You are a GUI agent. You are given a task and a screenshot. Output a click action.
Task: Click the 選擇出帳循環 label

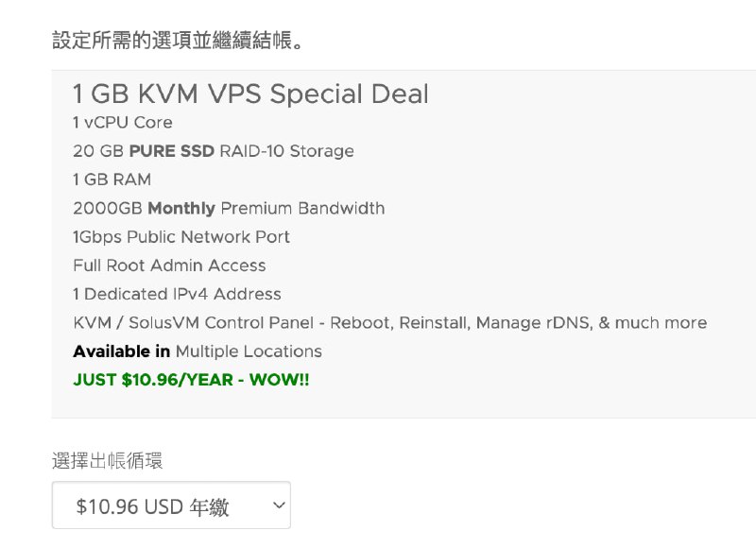pyautogui.click(x=107, y=461)
